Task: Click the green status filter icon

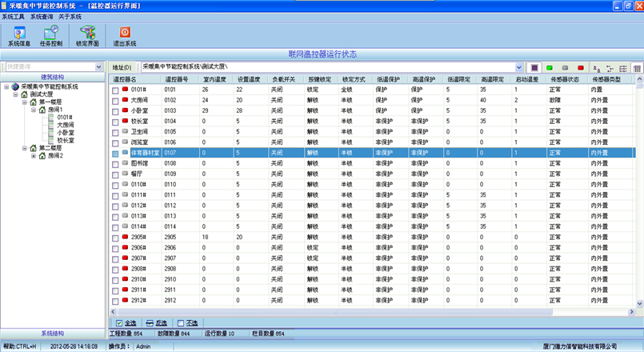Action: point(550,68)
